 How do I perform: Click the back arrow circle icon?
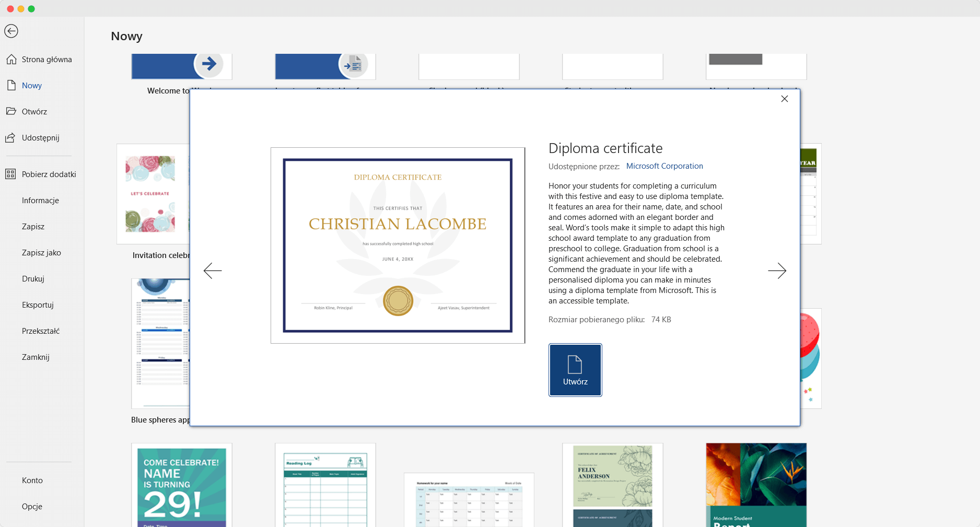coord(11,31)
